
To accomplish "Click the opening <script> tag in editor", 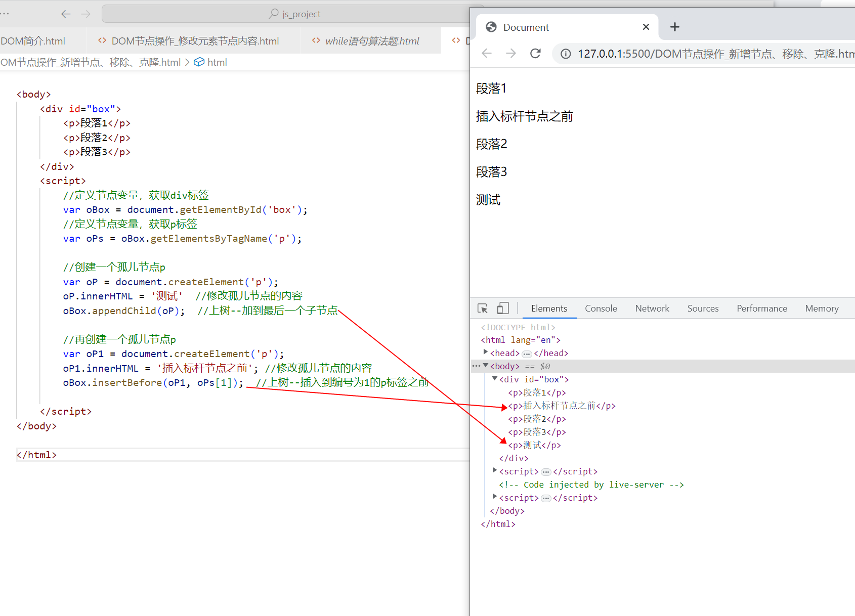I will tap(63, 181).
